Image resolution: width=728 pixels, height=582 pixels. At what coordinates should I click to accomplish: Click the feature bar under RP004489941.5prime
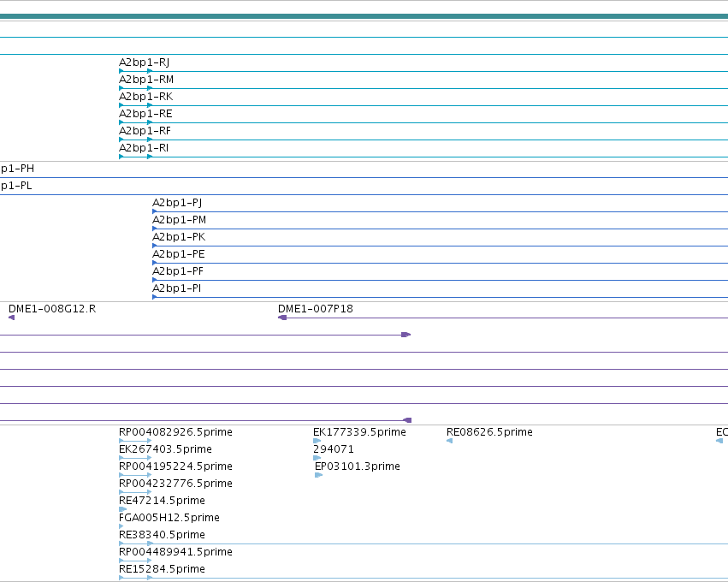[x=135, y=561]
